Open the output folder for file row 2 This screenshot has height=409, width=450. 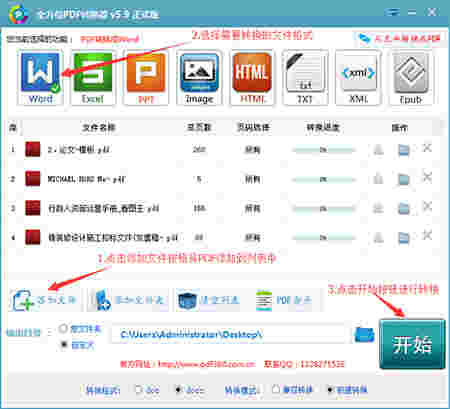[x=404, y=179]
